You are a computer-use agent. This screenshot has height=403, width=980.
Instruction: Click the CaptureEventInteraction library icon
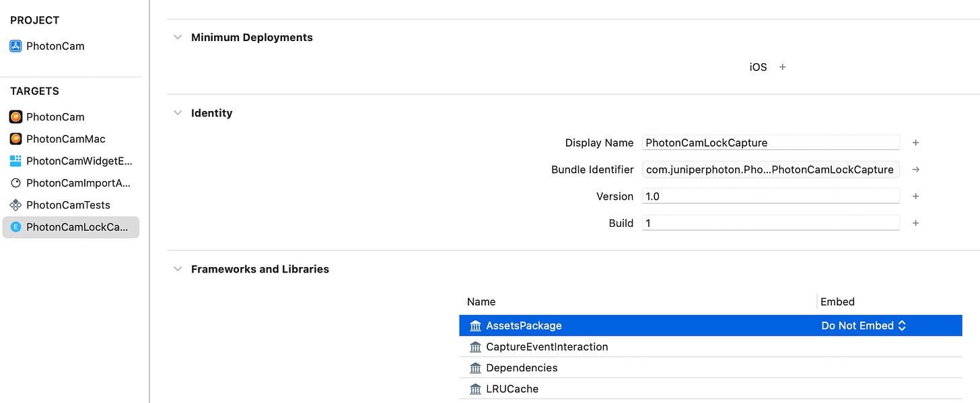475,347
